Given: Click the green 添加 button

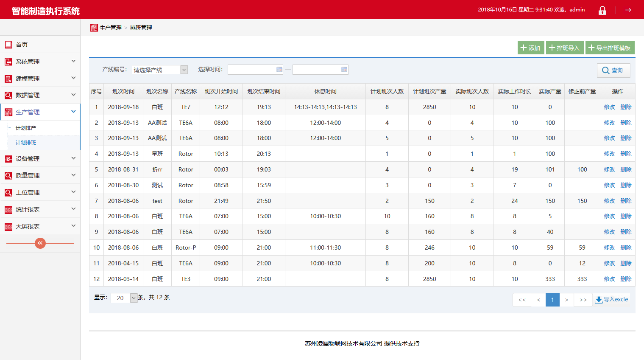Looking at the screenshot, I should coord(530,48).
